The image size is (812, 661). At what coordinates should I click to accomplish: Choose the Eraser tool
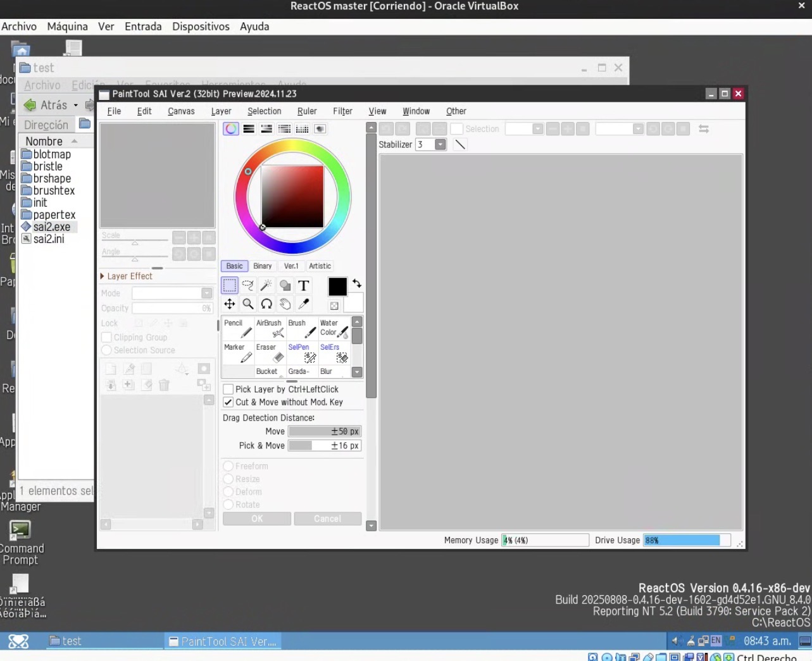(x=270, y=353)
